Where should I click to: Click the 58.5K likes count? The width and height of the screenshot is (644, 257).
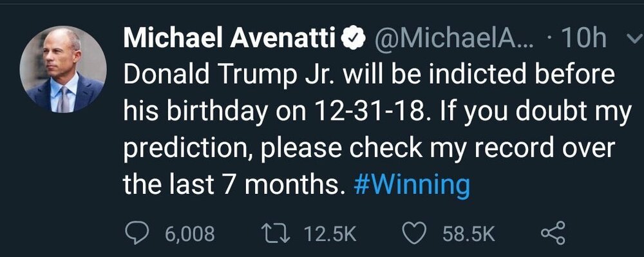[469, 234]
